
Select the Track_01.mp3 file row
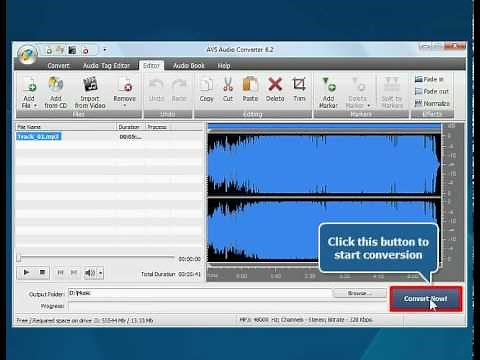pos(109,137)
